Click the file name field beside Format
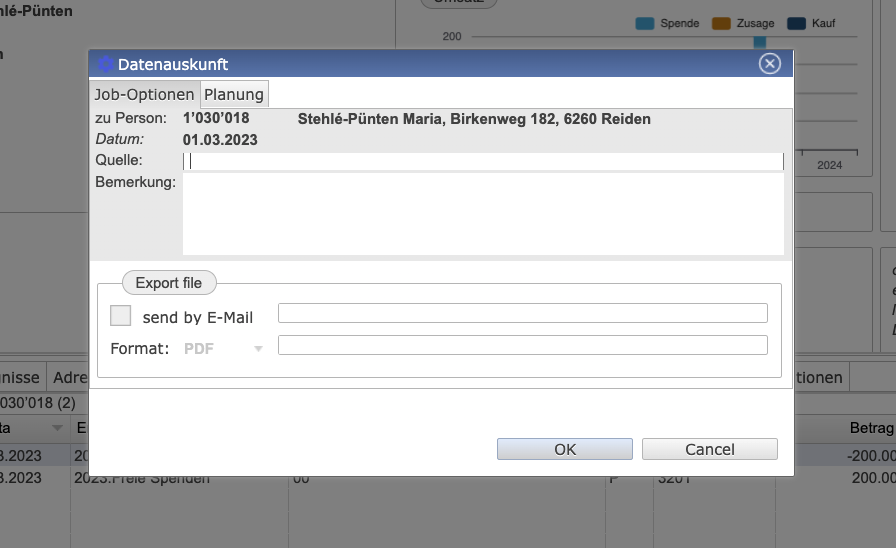The image size is (896, 548). pos(522,345)
